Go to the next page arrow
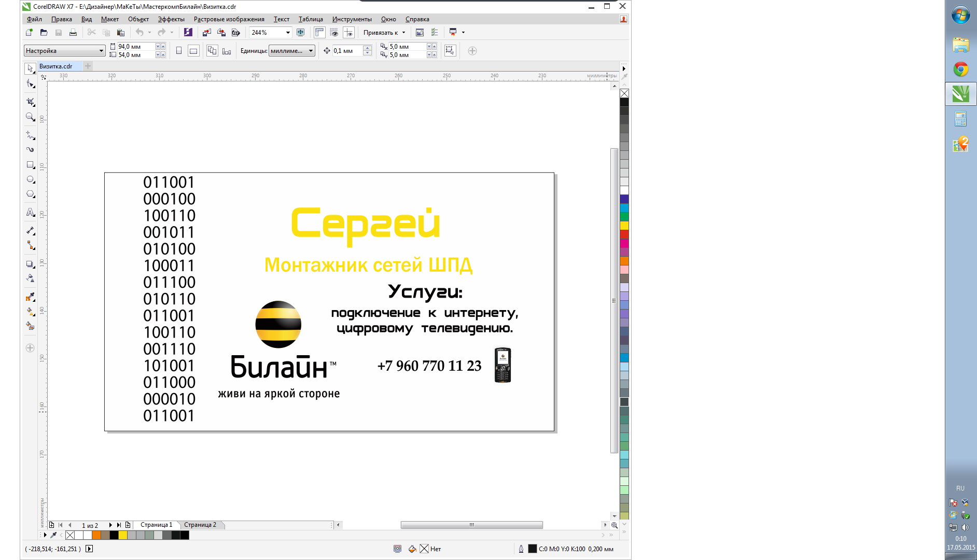 click(110, 525)
